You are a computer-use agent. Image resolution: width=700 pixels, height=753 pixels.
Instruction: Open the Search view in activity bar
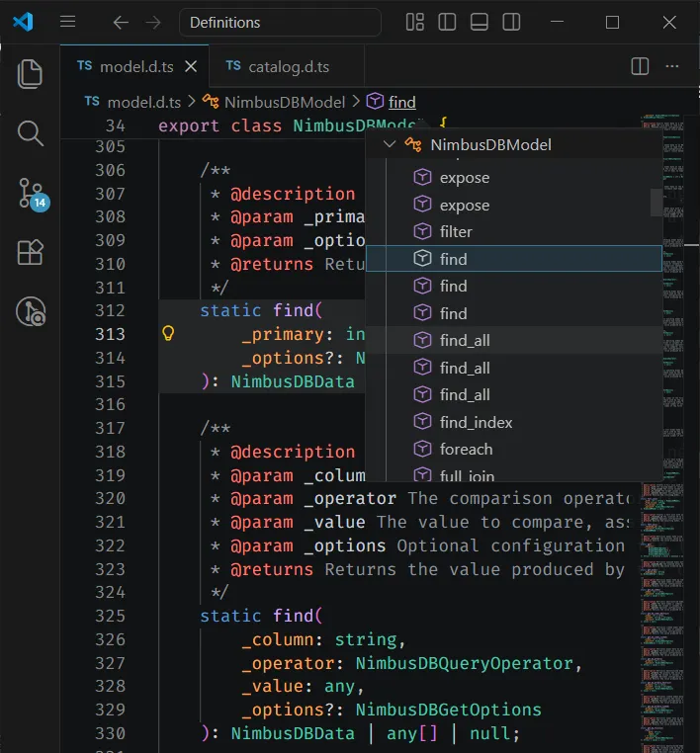pos(30,133)
